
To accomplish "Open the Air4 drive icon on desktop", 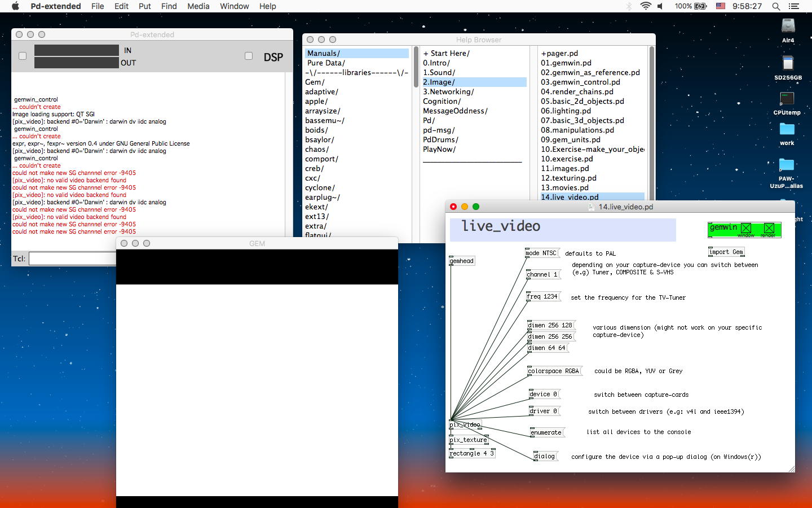I will pos(788,26).
